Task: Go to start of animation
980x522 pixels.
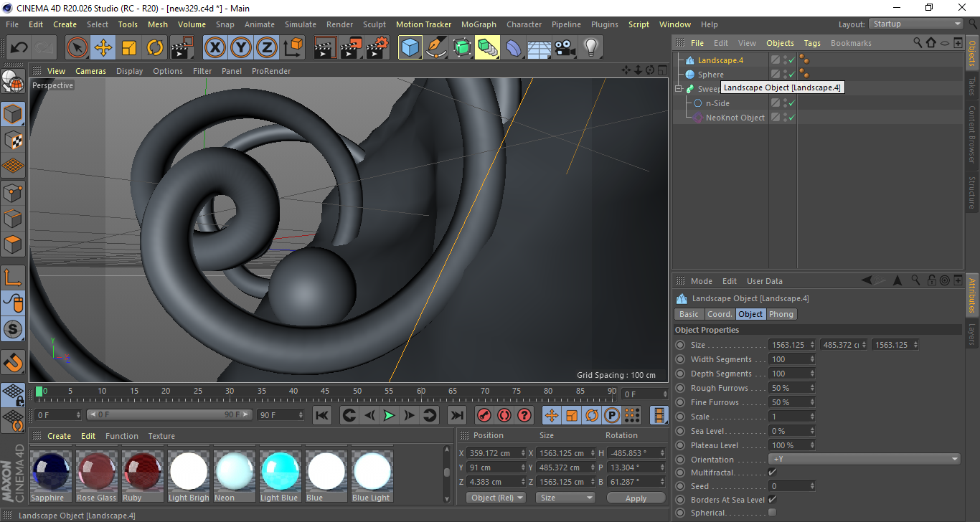Action: tap(322, 415)
